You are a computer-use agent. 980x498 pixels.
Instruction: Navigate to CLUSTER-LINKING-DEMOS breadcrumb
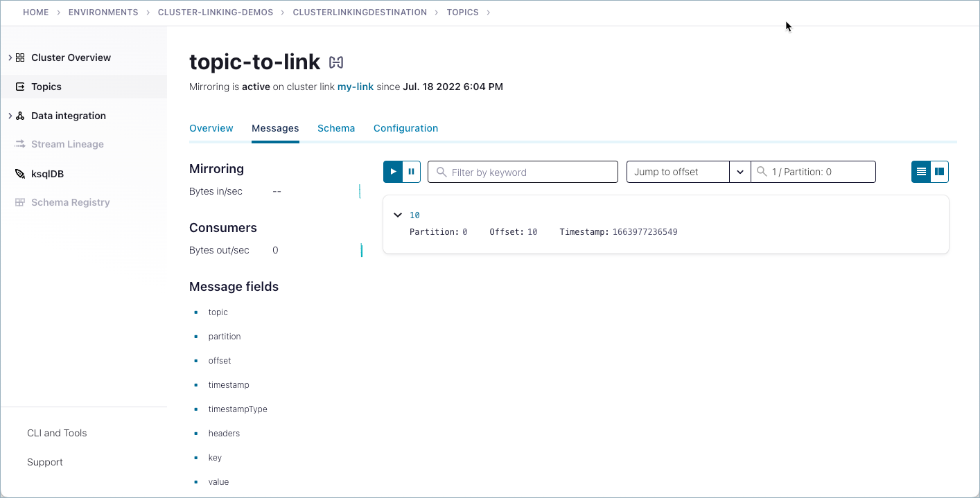pos(216,12)
